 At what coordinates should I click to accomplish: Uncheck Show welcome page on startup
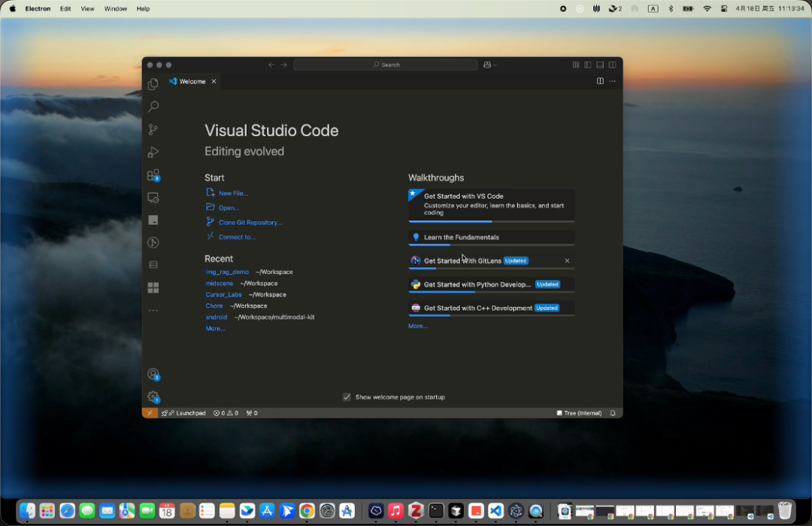tap(347, 397)
